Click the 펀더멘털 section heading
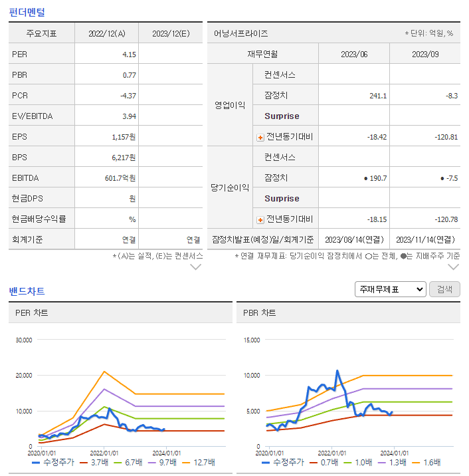Screen dimensions: 469x476 coord(27,12)
